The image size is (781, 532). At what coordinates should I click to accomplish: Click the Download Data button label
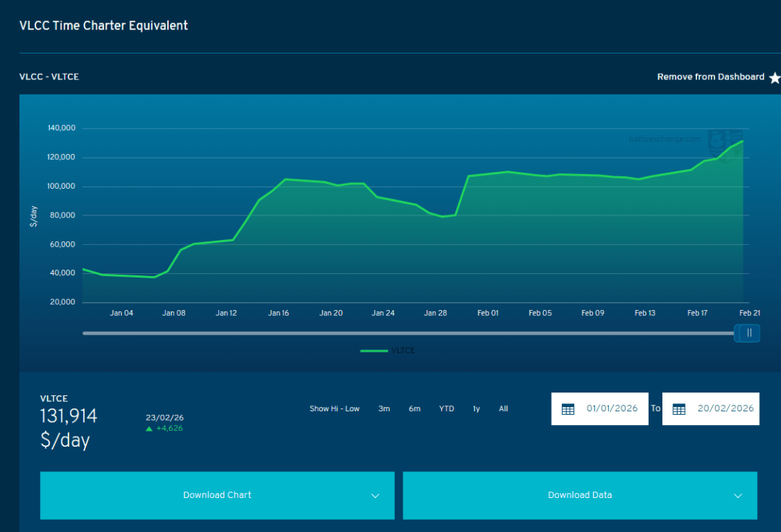579,495
